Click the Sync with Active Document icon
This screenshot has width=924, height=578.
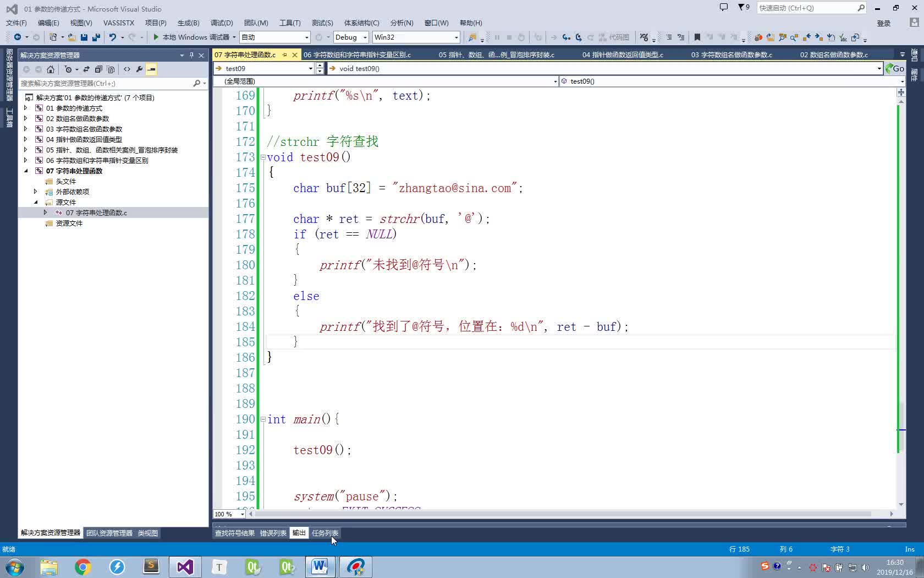(x=86, y=69)
